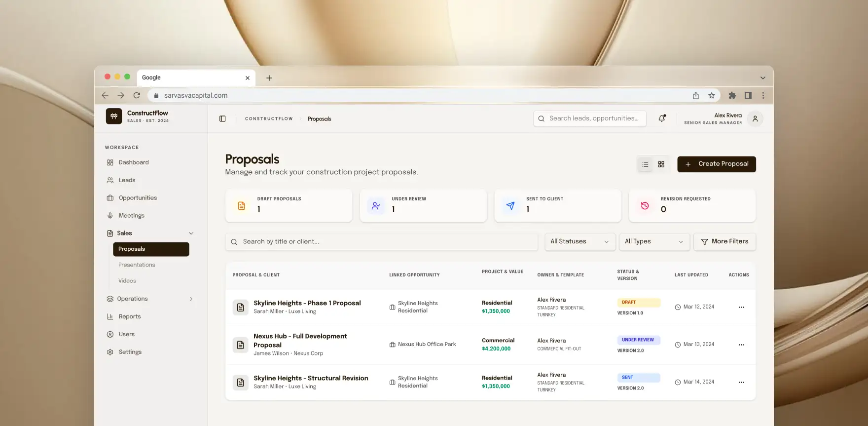Click ConstructFlow breadcrumb link

269,119
